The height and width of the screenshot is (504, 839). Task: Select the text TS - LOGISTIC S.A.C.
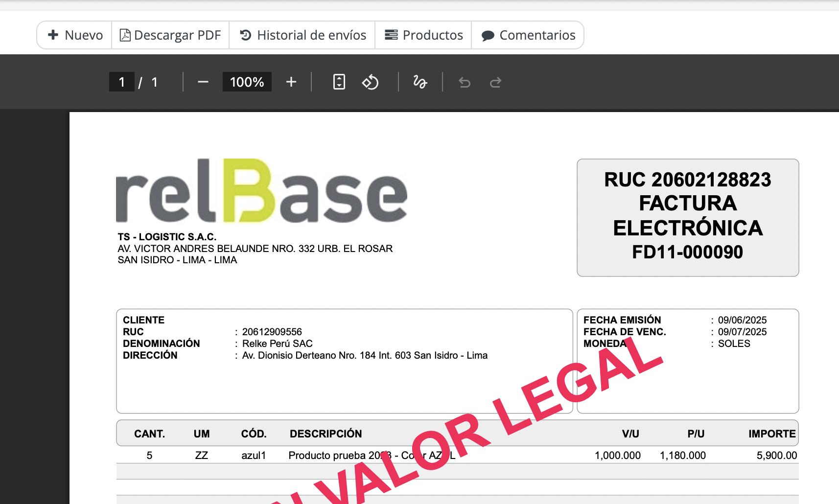pyautogui.click(x=167, y=237)
